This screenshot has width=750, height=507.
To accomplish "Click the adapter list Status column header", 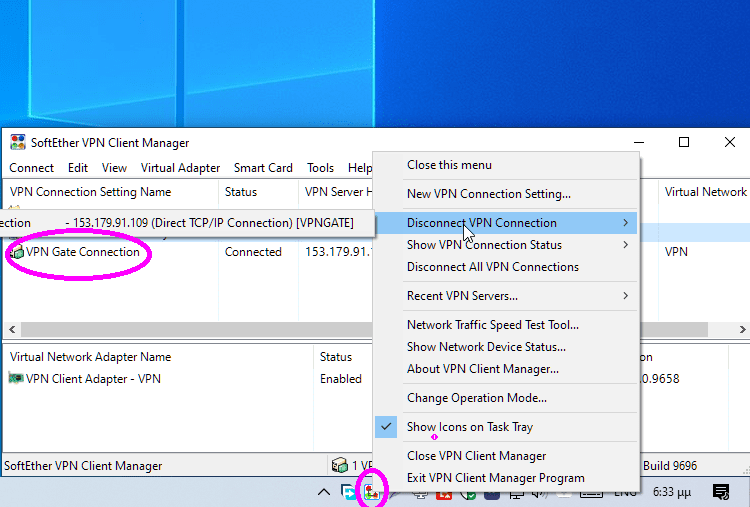I will pyautogui.click(x=343, y=357).
